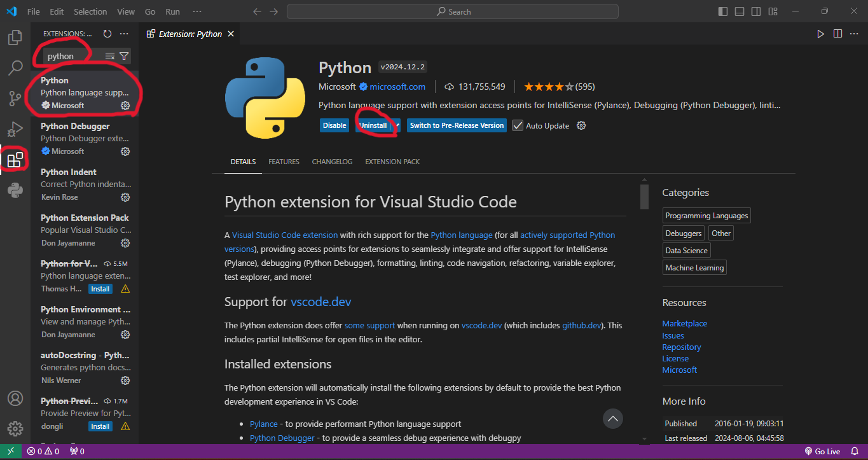Open the Repository resource link
Screen dimensions: 868x460
[681, 347]
